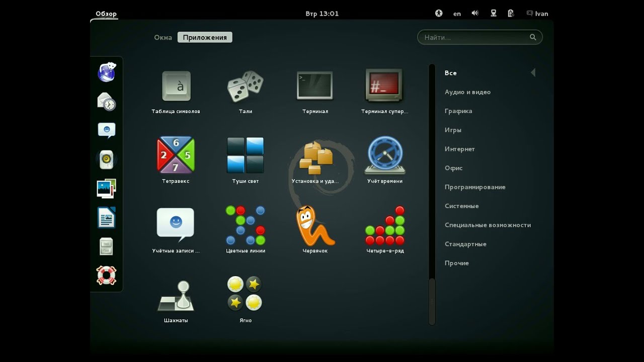The width and height of the screenshot is (644, 362).
Task: Select the Системные category
Action: (x=461, y=206)
